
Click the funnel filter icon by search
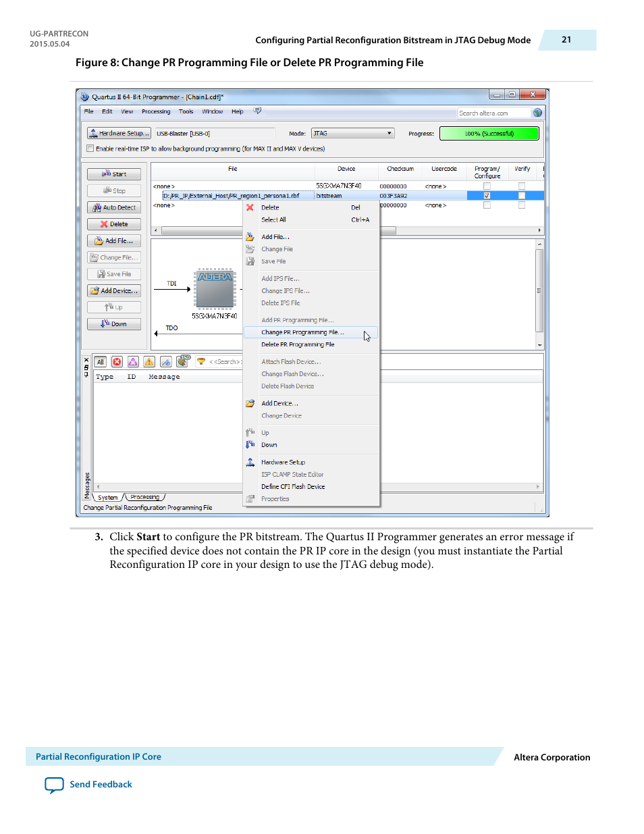[x=200, y=362]
